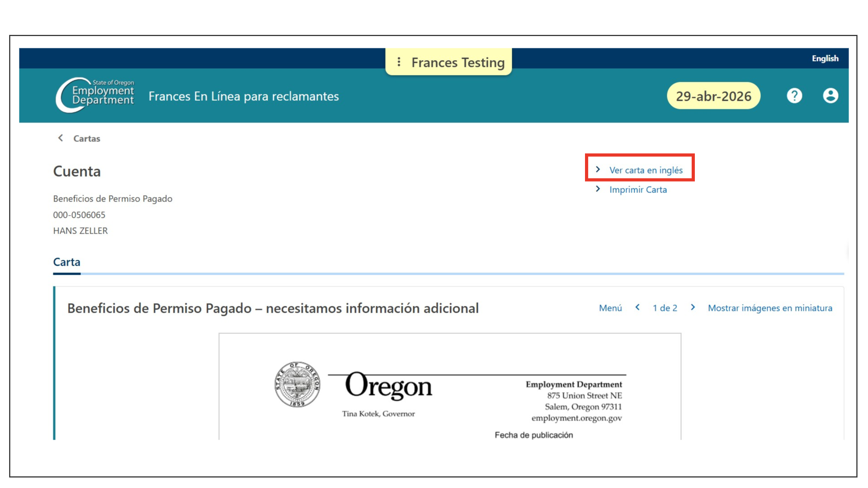Open the help question mark icon

794,96
